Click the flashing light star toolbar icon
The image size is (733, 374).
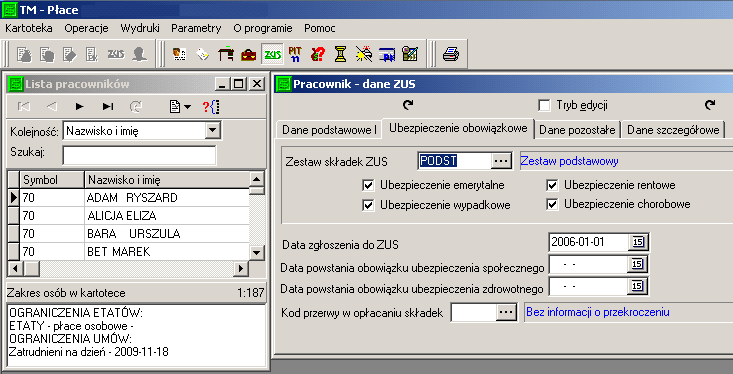click(364, 55)
